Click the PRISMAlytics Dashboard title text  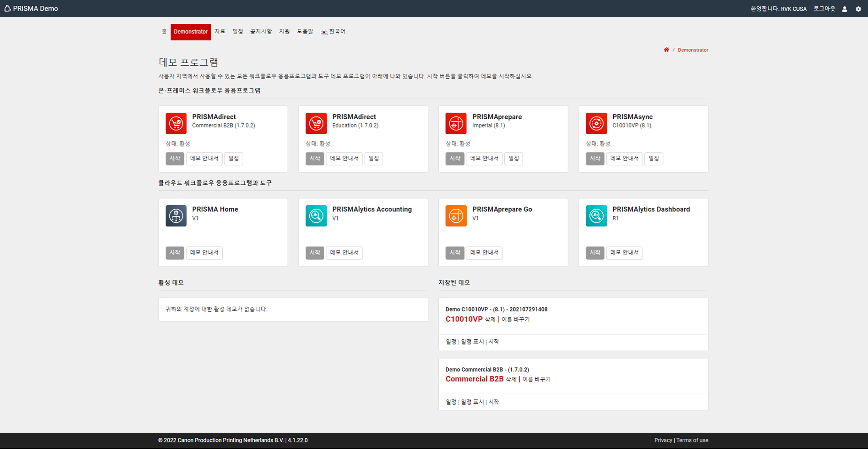651,209
